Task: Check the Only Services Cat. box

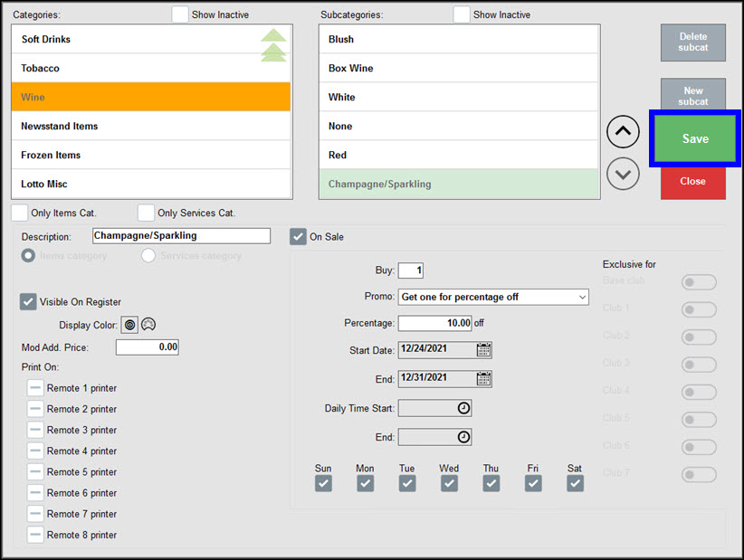Action: pos(146,213)
